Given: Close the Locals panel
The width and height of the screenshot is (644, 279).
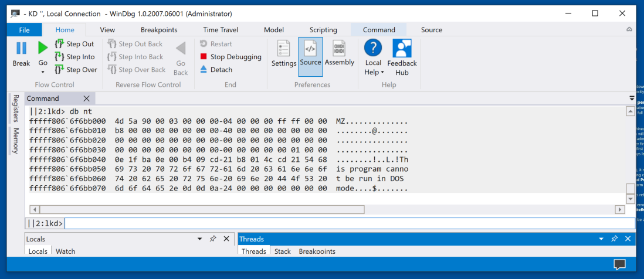Looking at the screenshot, I should point(226,239).
